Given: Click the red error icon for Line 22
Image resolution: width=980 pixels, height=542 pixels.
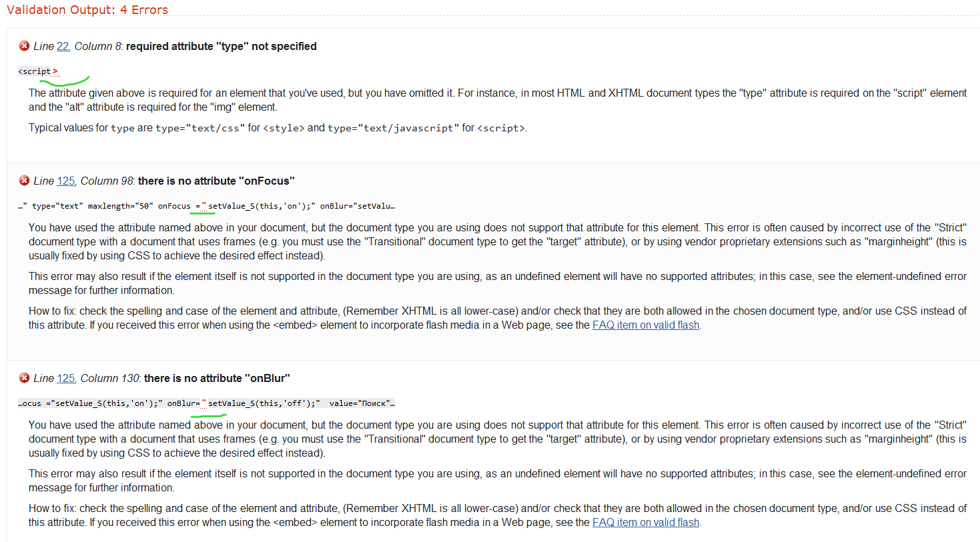Looking at the screenshot, I should click(x=24, y=46).
